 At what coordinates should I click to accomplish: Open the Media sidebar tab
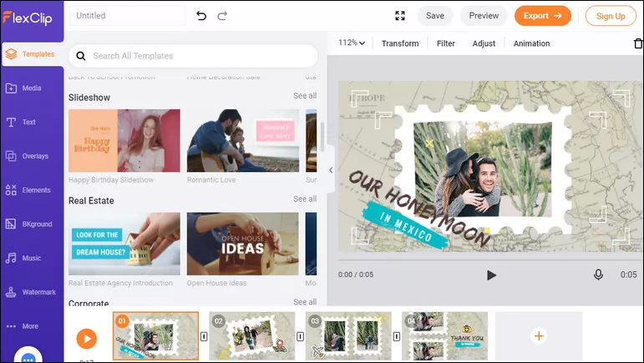tap(24, 88)
